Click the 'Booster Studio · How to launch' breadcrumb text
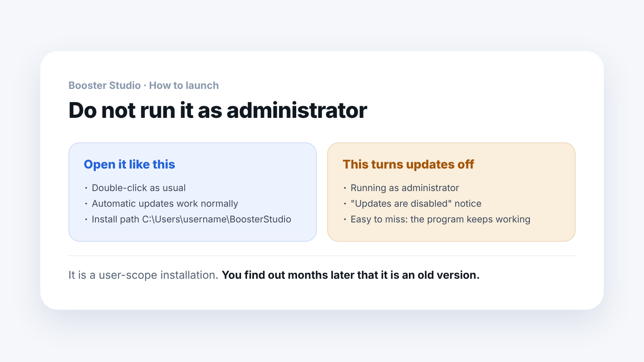The image size is (644, 362). 144,85
